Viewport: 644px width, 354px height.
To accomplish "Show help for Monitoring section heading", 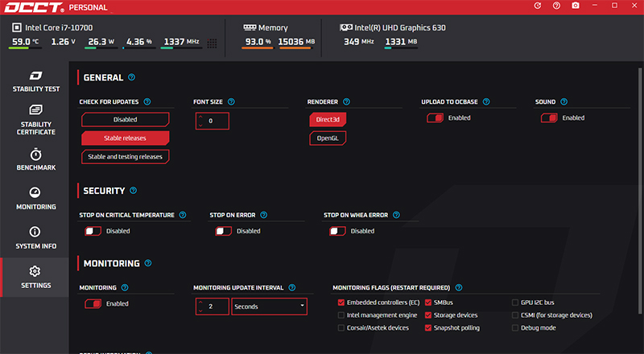I will tap(148, 263).
